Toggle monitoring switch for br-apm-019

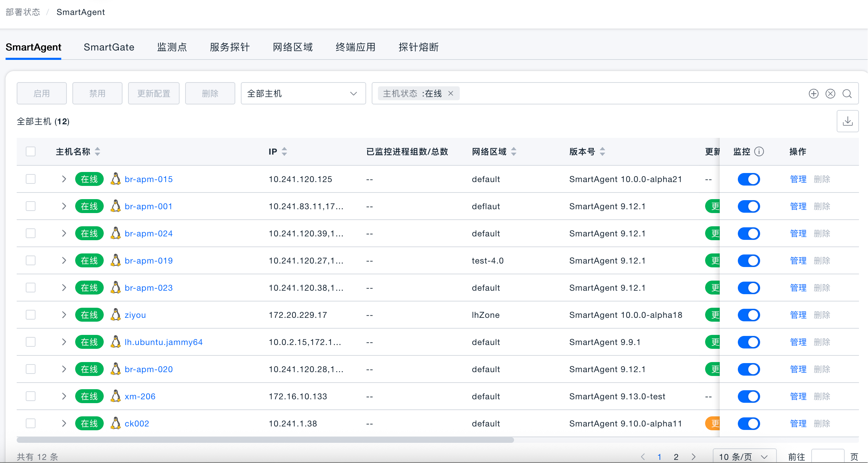tap(749, 260)
